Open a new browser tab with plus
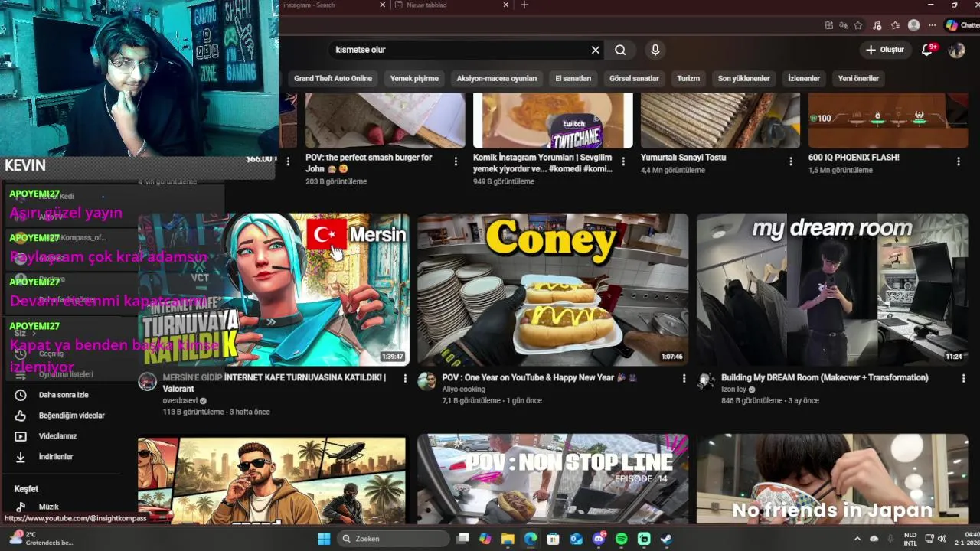980x551 pixels. (524, 5)
